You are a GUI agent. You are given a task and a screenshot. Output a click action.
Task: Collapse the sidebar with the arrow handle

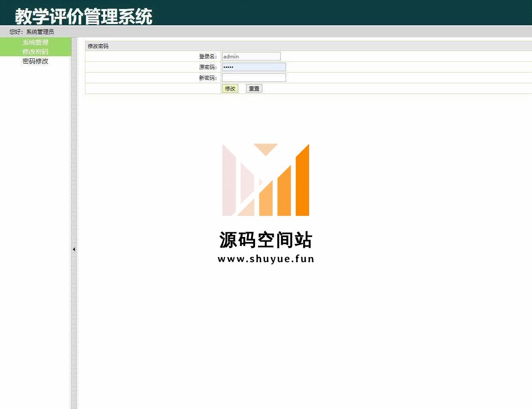tap(74, 249)
